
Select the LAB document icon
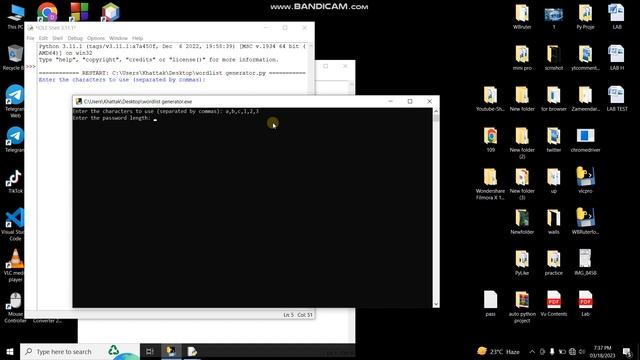(616, 16)
